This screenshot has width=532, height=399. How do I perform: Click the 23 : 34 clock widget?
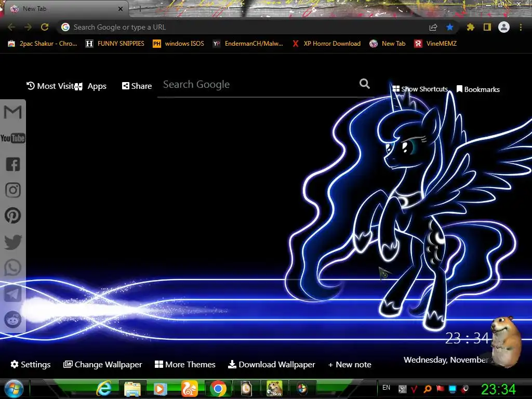(x=467, y=338)
